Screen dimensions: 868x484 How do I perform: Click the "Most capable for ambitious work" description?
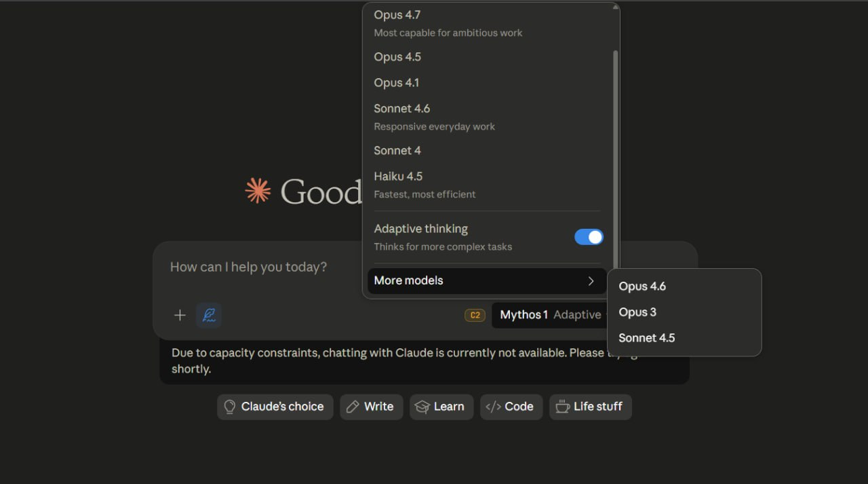[x=448, y=33]
